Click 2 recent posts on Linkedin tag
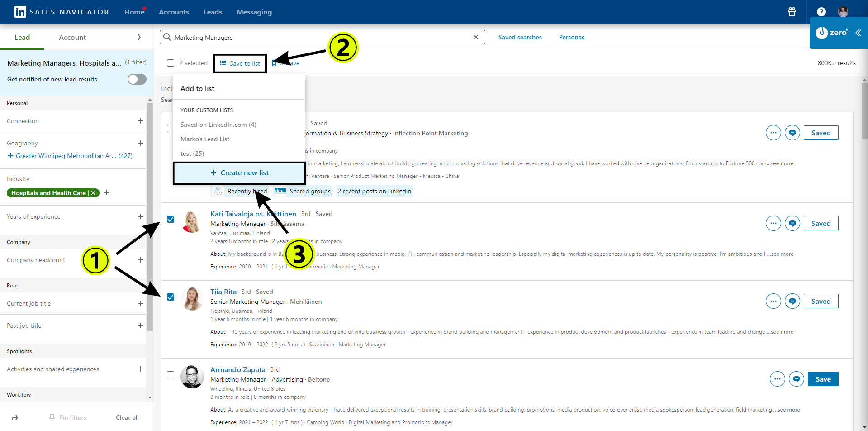This screenshot has width=868, height=431. (x=375, y=191)
